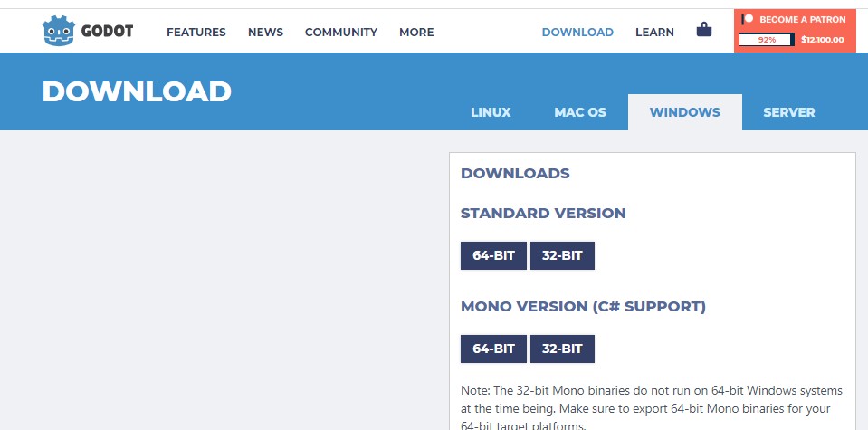The height and width of the screenshot is (430, 868).
Task: Click the $12,100.00 patron goal amount
Action: point(822,40)
